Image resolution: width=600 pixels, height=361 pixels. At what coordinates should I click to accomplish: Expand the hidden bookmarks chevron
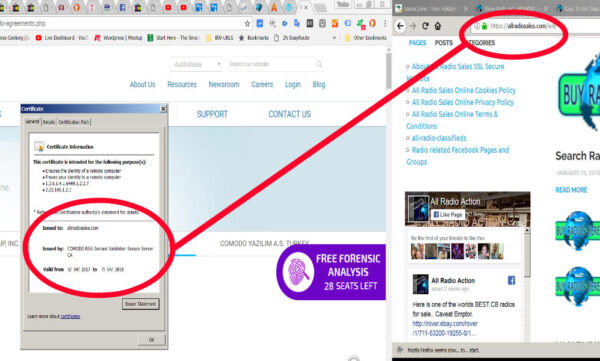click(x=334, y=38)
